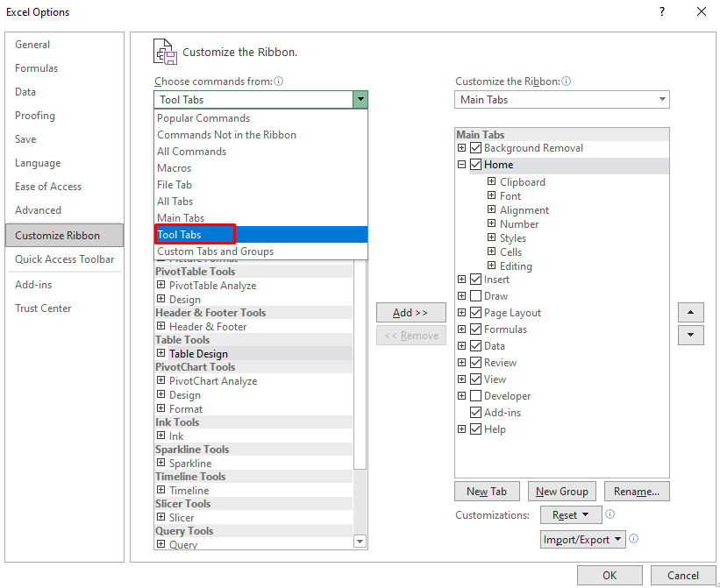The height and width of the screenshot is (588, 720).
Task: Expand the Developer tab node
Action: (461, 395)
